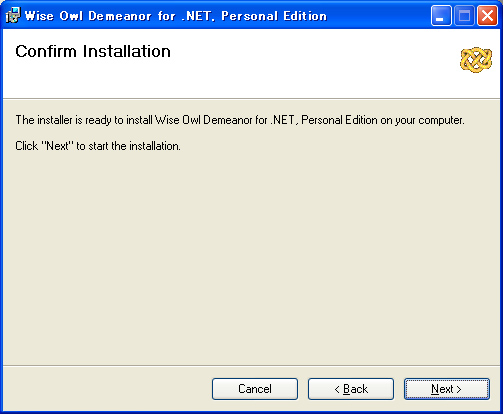Close the installer with the red X
Screen dimensions: 503x414
[487, 15]
